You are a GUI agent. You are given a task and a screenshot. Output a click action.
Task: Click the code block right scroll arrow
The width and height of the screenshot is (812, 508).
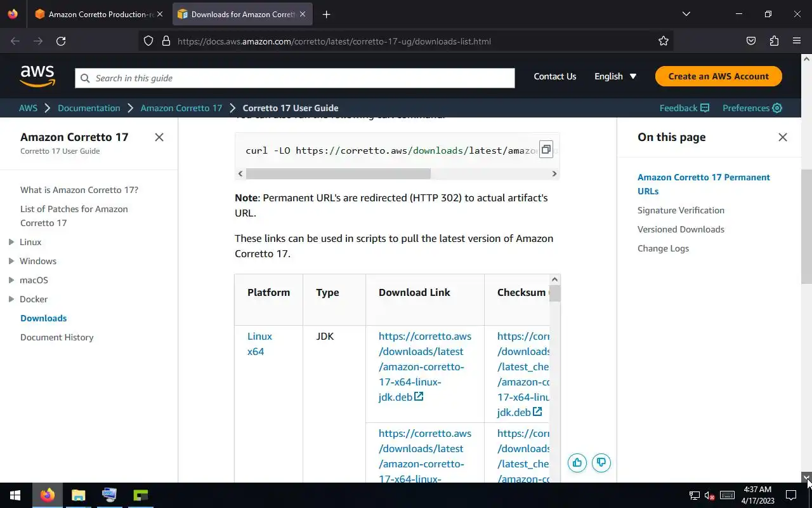(x=554, y=173)
